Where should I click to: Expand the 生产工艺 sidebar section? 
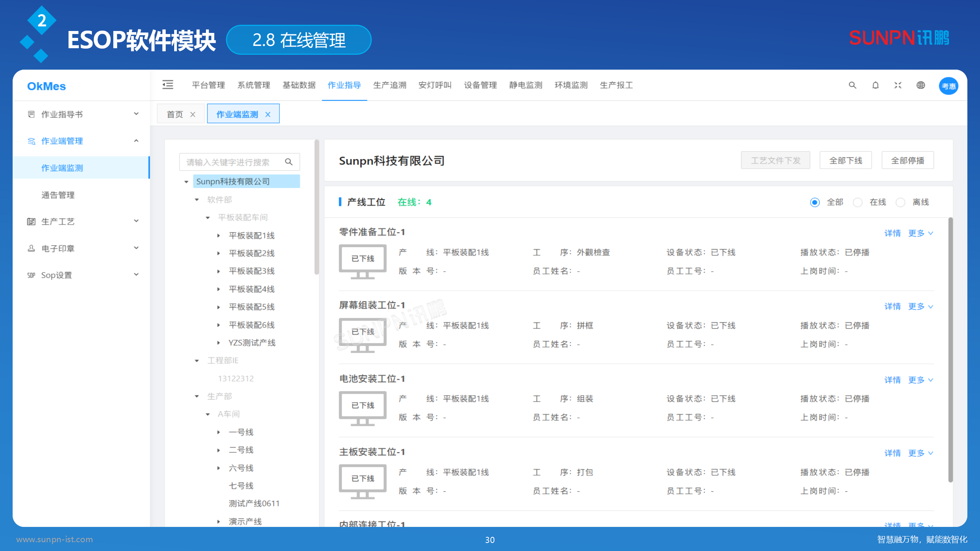pyautogui.click(x=136, y=221)
